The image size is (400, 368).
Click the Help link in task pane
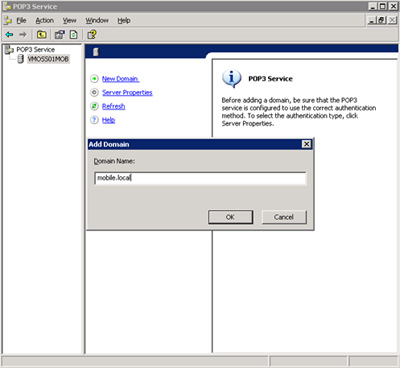(108, 120)
